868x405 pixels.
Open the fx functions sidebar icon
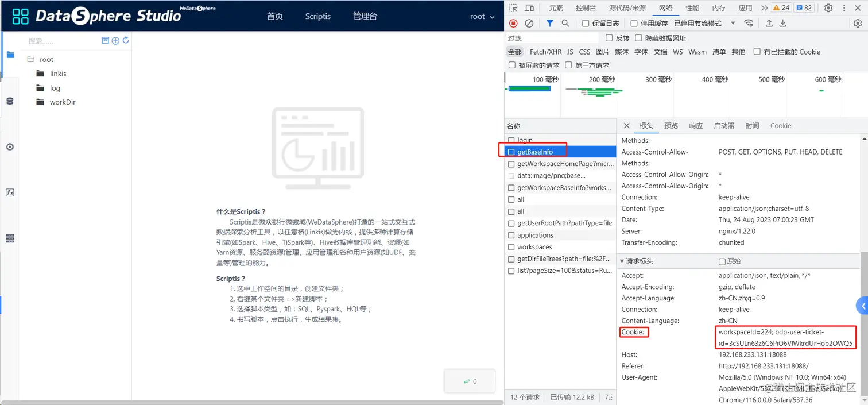[x=10, y=192]
